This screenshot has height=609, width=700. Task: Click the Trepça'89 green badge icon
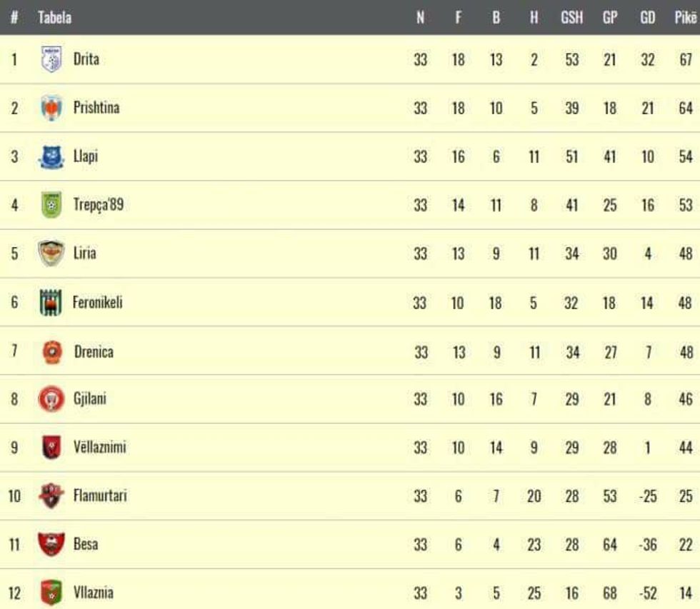(x=51, y=205)
